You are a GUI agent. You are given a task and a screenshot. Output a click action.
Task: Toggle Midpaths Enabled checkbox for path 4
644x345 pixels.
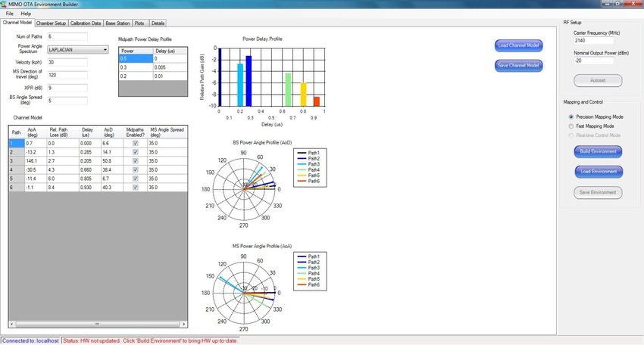pyautogui.click(x=136, y=169)
